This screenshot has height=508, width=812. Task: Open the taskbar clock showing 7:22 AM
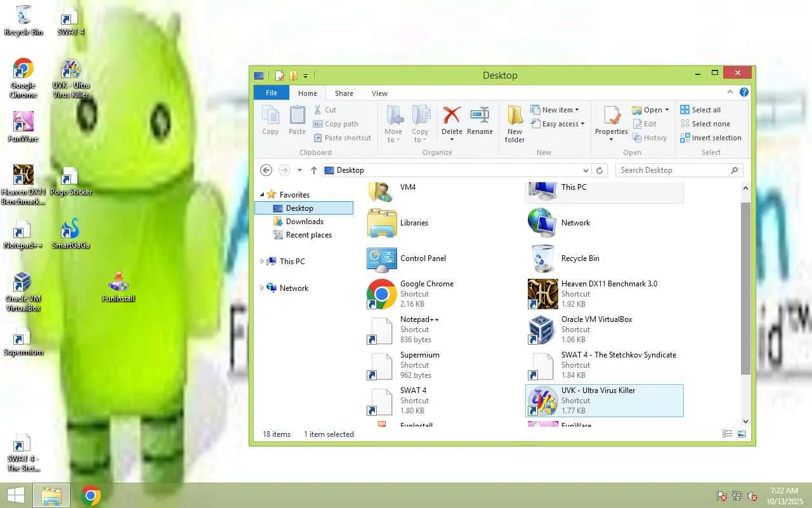(x=784, y=496)
